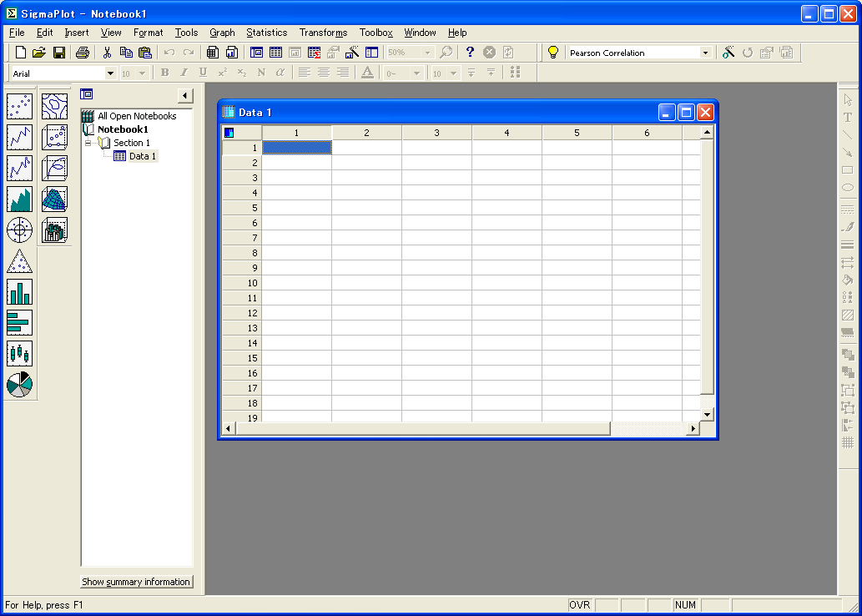This screenshot has height=616, width=862.
Task: Select the Pie Chart graph icon
Action: pos(20,384)
